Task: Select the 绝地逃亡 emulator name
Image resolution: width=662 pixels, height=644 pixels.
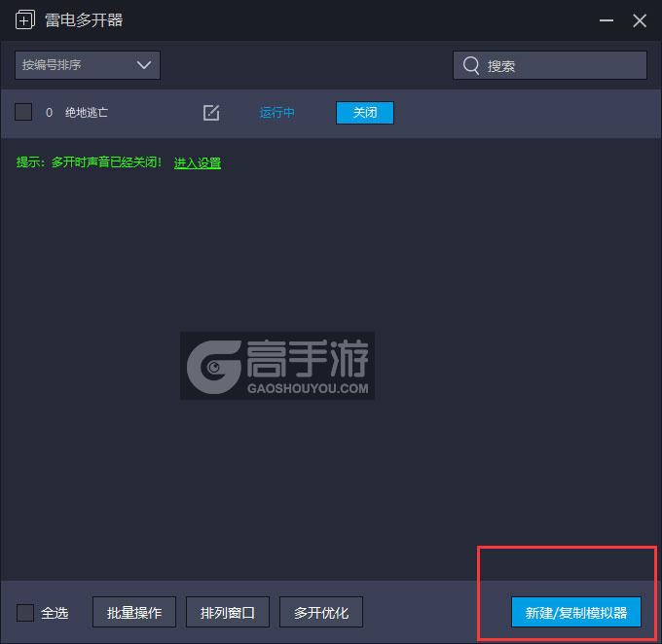Action: [86, 112]
